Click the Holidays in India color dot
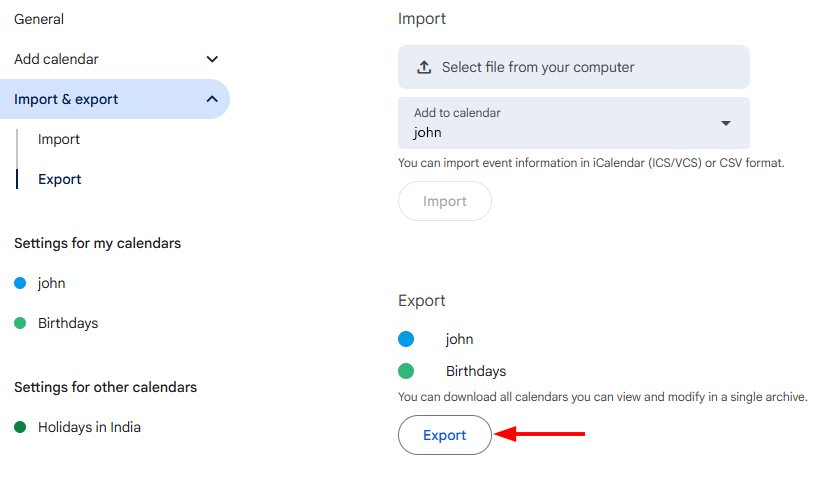The image size is (828, 488). click(20, 427)
